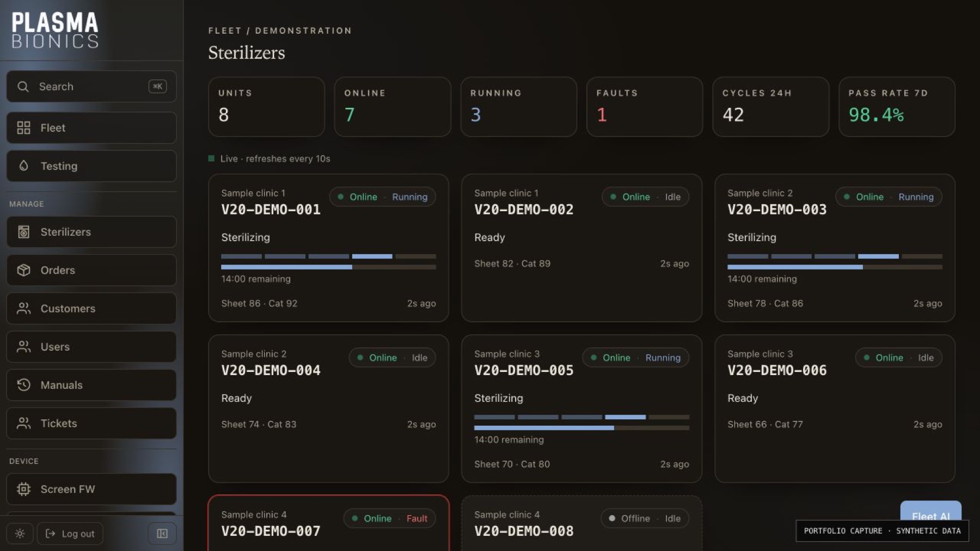
Task: Collapse the sidebar with panel icon
Action: point(162,534)
